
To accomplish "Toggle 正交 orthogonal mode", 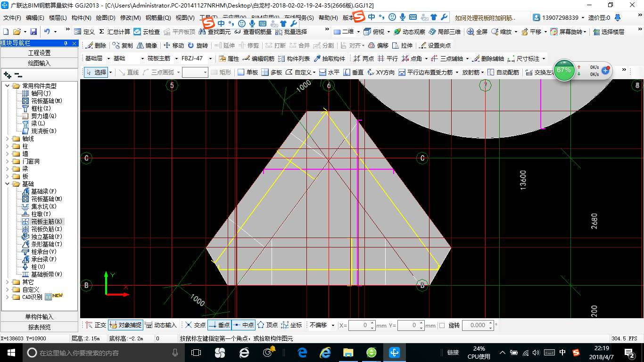I will [96, 325].
